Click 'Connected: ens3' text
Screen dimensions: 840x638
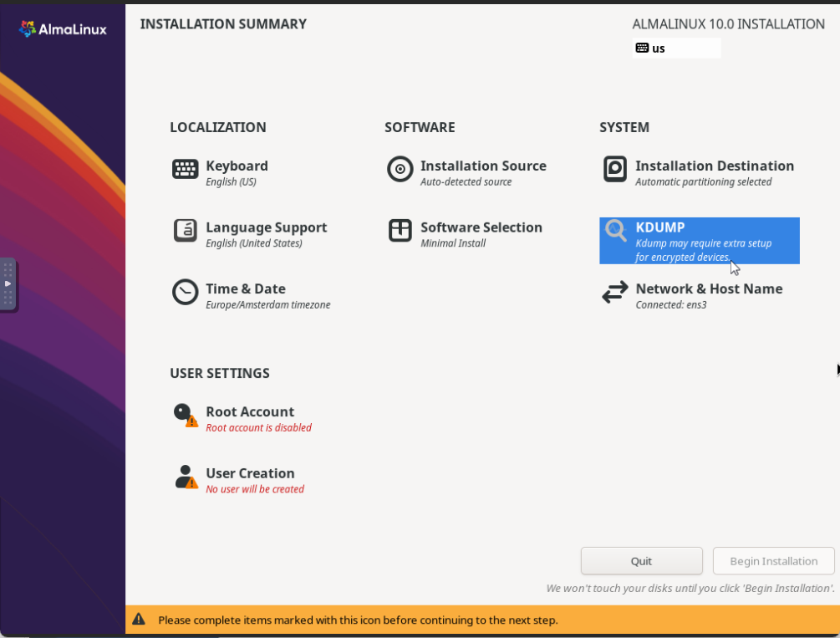pos(670,304)
